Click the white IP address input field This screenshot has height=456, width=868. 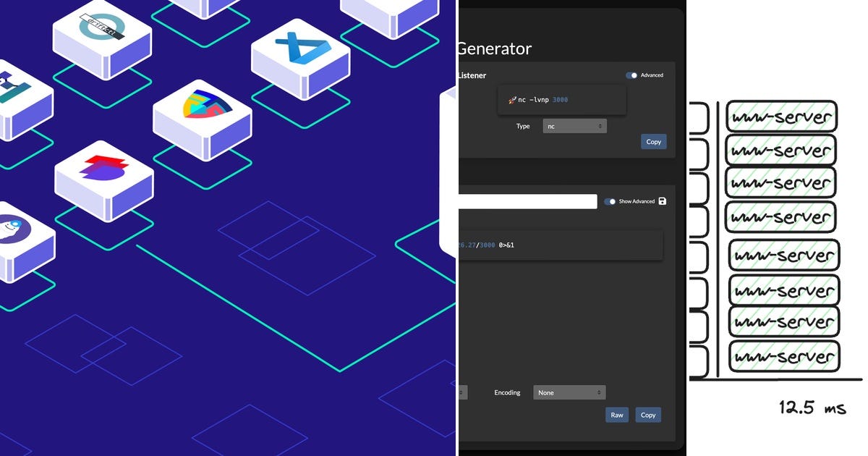(x=528, y=201)
